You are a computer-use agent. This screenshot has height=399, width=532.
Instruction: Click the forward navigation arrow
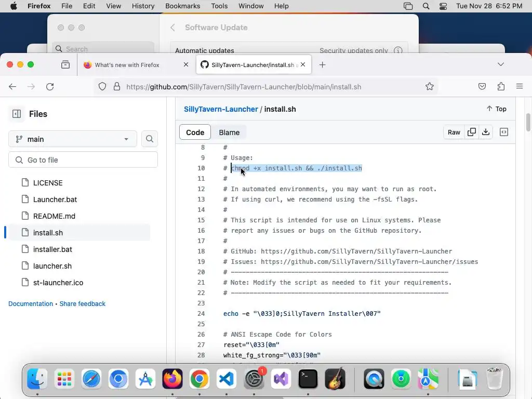(x=31, y=87)
